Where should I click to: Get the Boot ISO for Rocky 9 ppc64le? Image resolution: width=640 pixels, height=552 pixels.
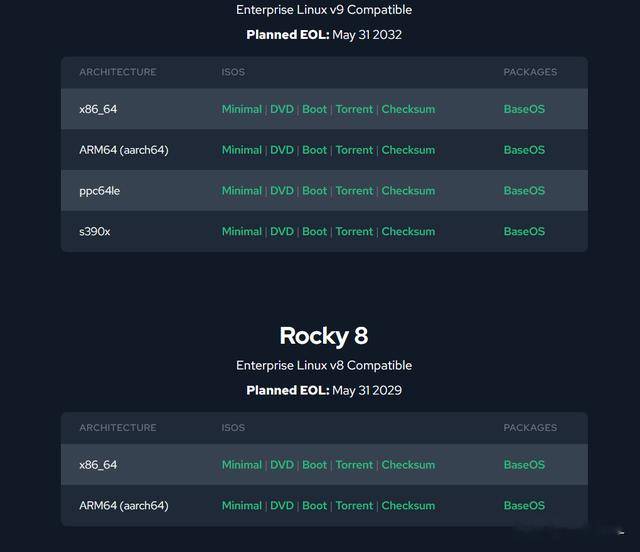click(314, 191)
